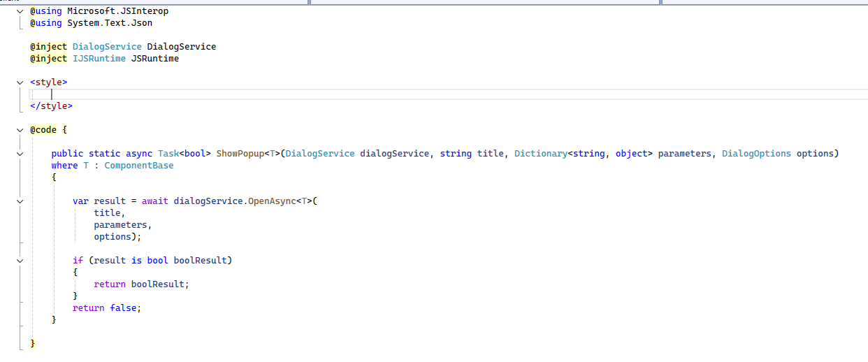
Task: Click the opening <style> tag
Action: pyautogui.click(x=48, y=82)
